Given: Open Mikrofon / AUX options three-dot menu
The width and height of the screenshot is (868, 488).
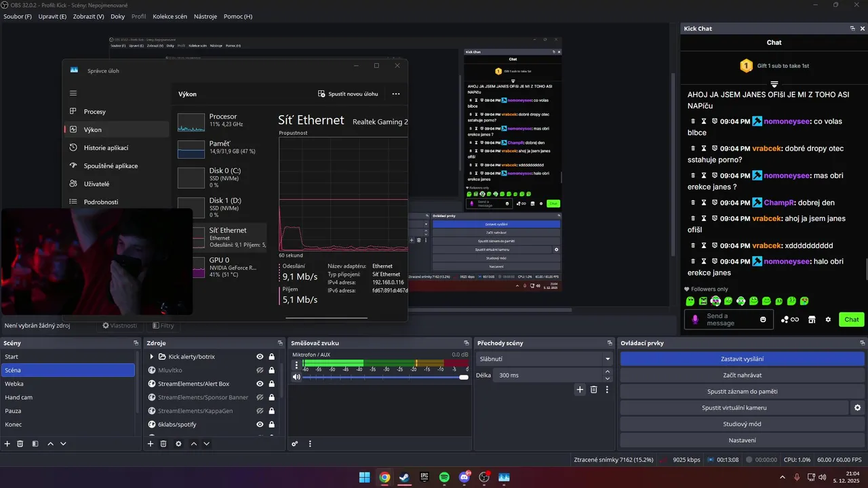Looking at the screenshot, I should [296, 365].
